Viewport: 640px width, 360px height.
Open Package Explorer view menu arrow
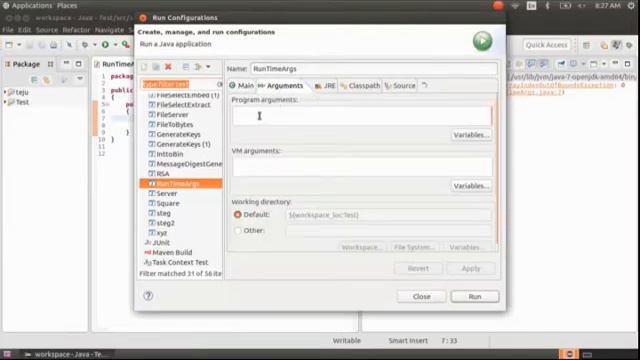80,79
